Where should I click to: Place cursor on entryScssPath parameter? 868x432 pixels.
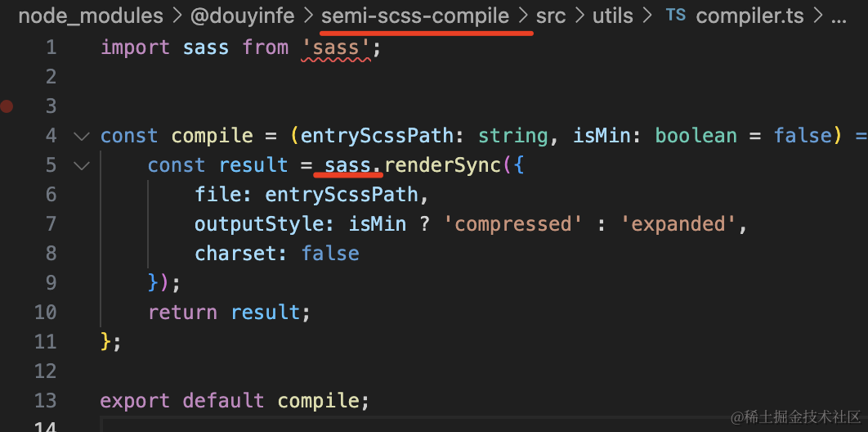377,136
